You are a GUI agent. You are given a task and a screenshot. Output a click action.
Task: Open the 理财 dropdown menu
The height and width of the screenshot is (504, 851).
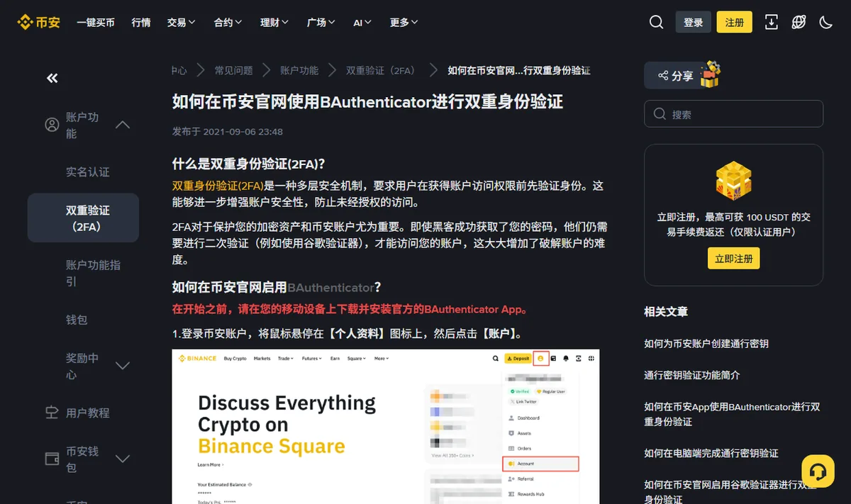274,23
